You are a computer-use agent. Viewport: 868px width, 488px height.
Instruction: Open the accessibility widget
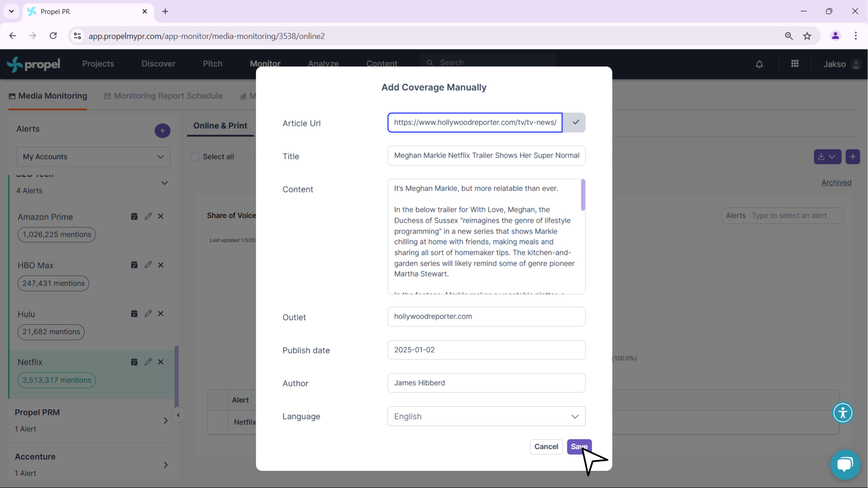pos(843,413)
